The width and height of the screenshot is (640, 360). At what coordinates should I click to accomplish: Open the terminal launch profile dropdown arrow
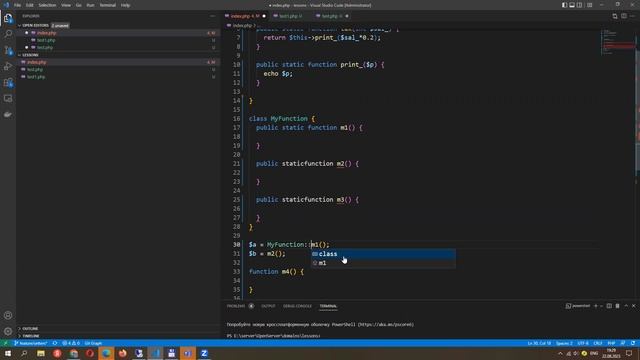601,306
